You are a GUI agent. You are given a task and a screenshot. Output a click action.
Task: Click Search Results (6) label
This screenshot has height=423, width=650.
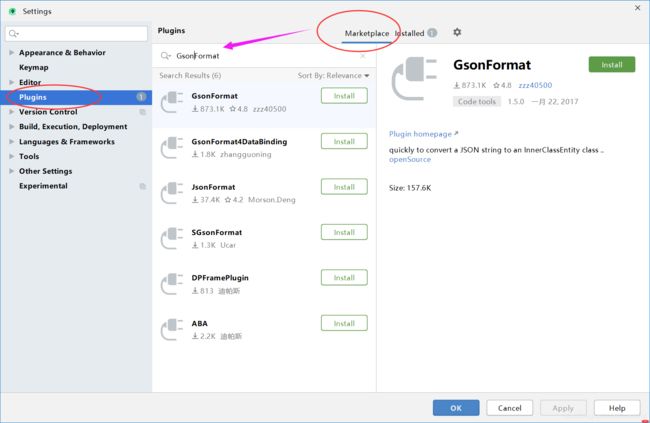point(190,75)
